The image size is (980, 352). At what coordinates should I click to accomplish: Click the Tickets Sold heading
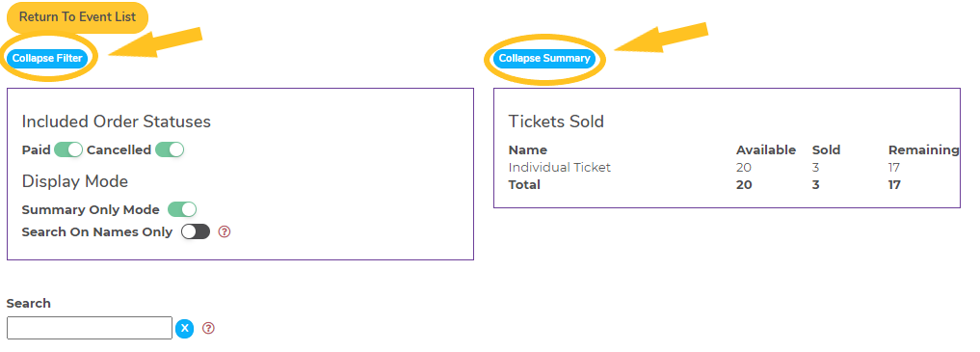pyautogui.click(x=556, y=122)
